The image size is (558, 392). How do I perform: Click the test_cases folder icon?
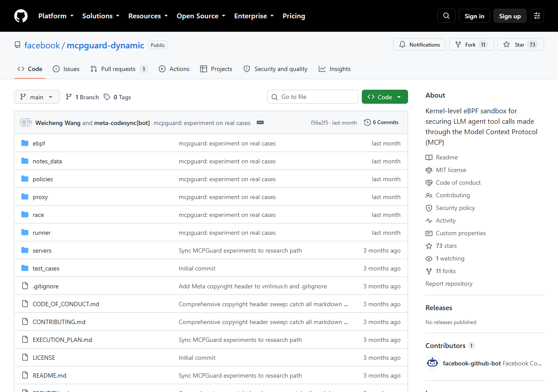point(25,268)
